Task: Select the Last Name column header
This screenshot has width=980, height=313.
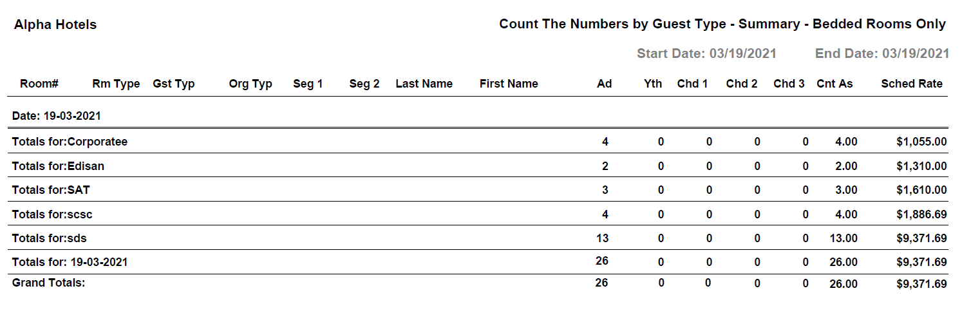Action: pos(424,84)
